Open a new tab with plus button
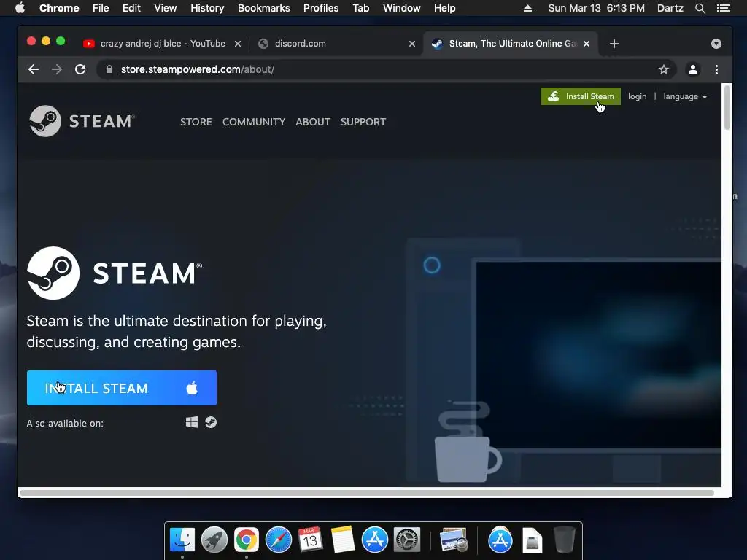The width and height of the screenshot is (747, 560). pyautogui.click(x=614, y=44)
